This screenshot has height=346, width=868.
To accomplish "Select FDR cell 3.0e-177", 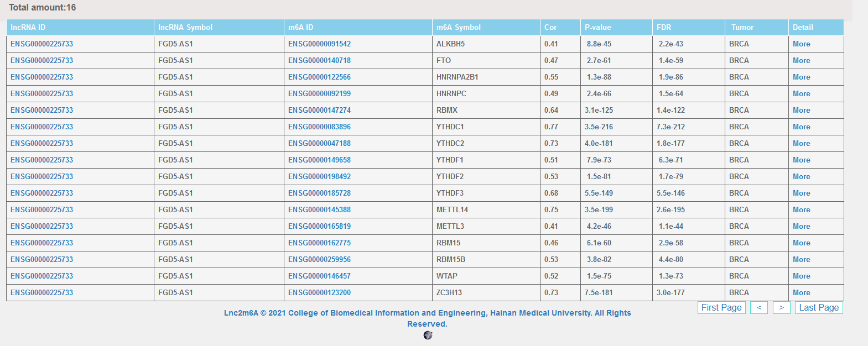I will [689, 292].
